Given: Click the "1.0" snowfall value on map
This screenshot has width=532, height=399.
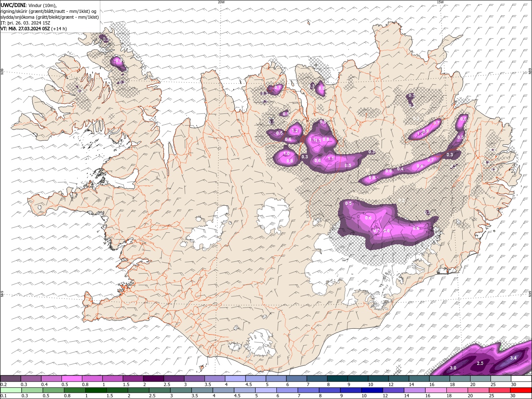Looking at the screenshot, I should click(286, 154).
